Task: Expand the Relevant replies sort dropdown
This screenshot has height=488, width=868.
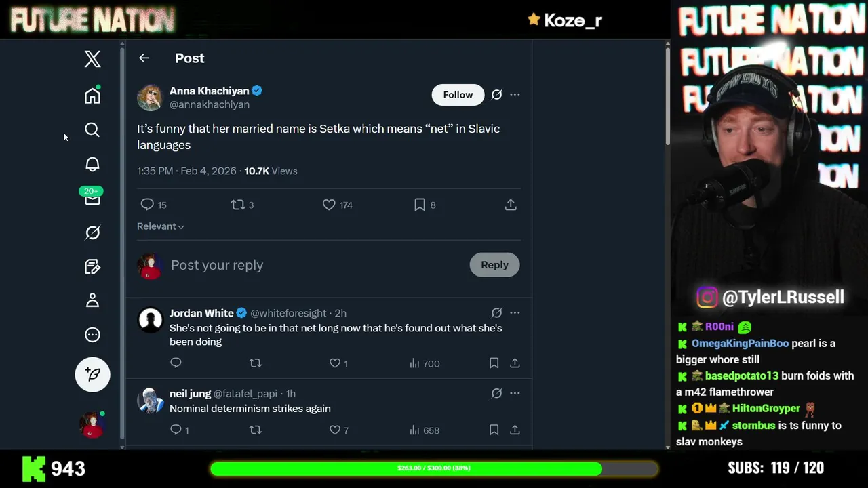Action: click(x=161, y=226)
